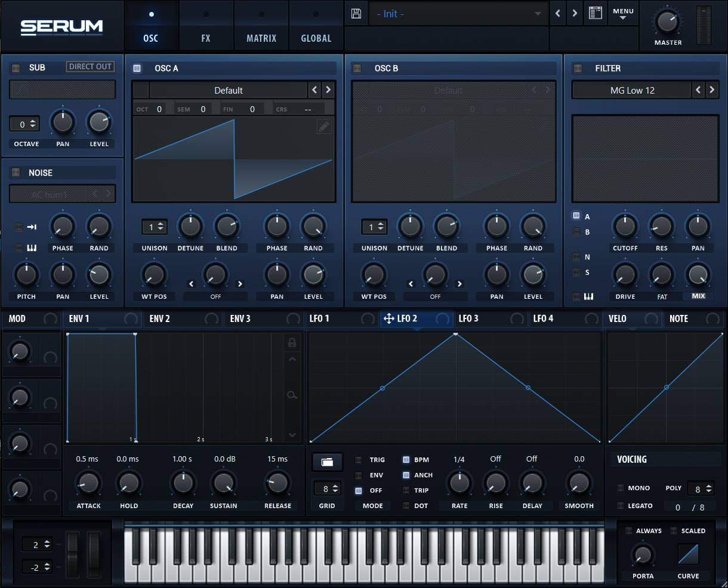Toggle BPM sync mode for LFO 2

(x=406, y=460)
